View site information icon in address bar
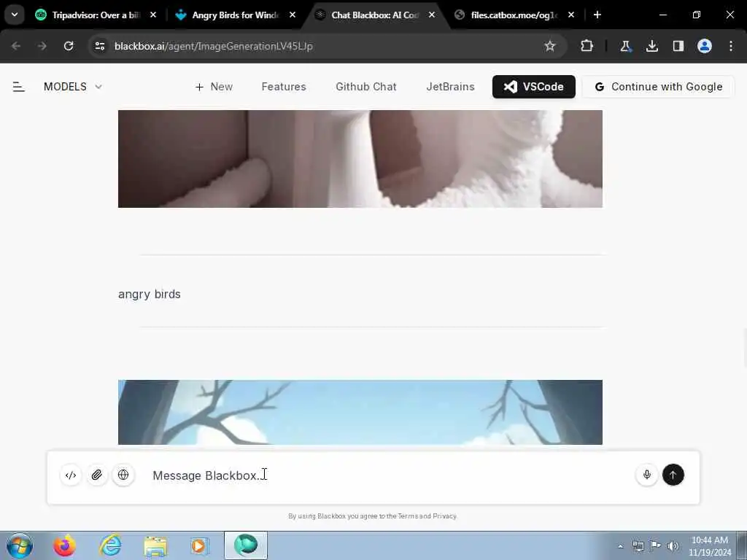747x560 pixels. pos(100,46)
